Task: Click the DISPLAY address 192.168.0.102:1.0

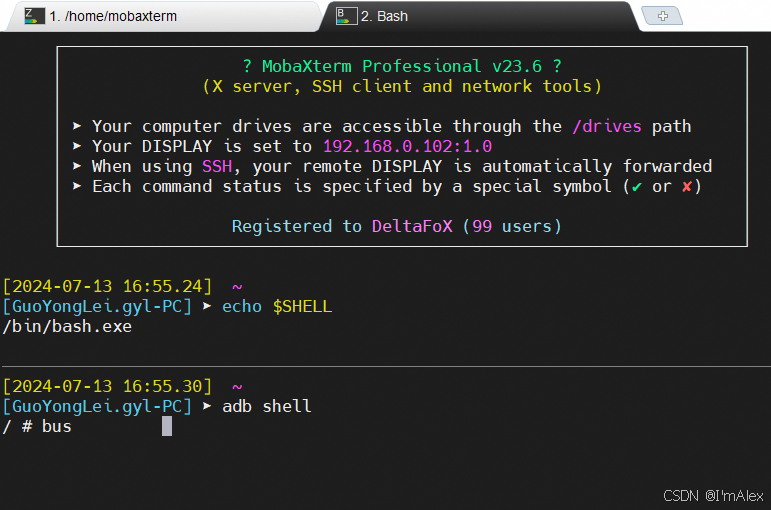Action: (x=407, y=146)
